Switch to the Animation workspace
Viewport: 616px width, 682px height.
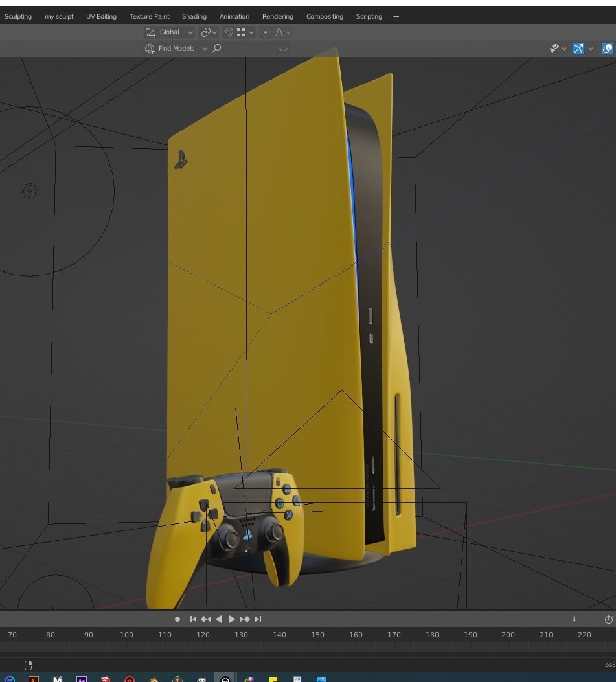pos(234,17)
